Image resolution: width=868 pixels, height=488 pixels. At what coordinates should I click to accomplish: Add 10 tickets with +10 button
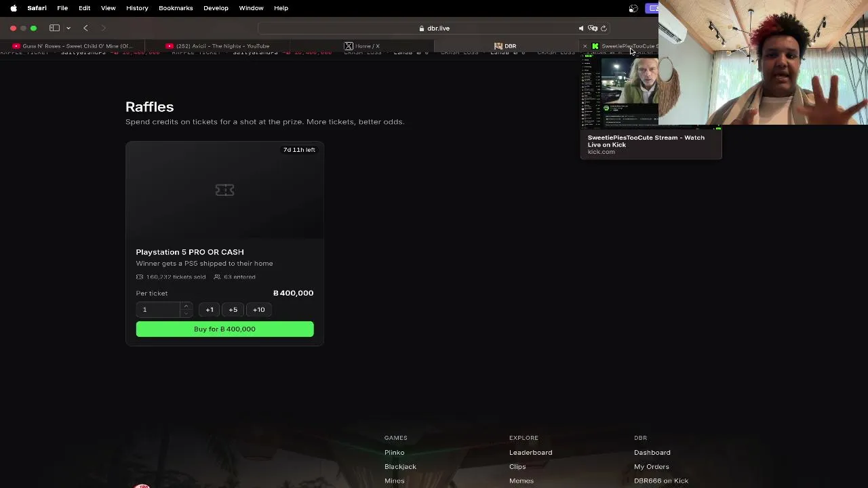259,310
